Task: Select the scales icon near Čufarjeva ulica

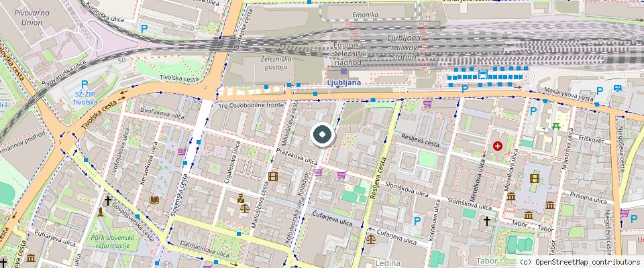Action: pyautogui.click(x=370, y=239)
